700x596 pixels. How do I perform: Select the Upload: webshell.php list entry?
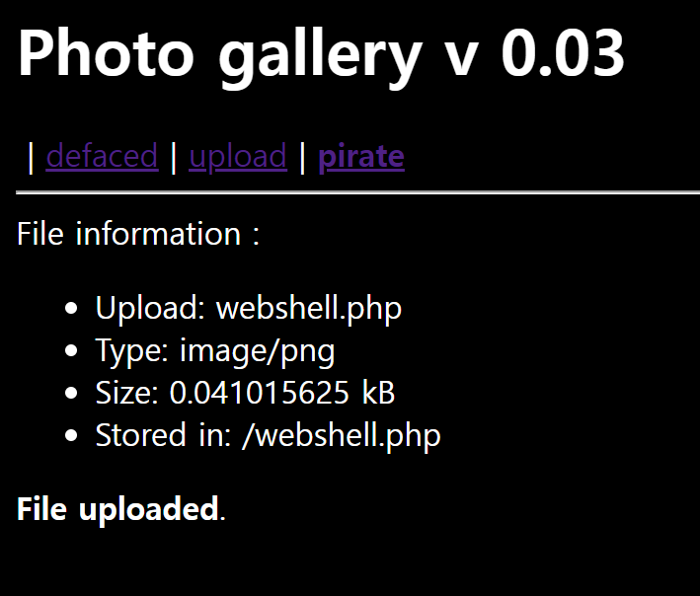coord(249,308)
